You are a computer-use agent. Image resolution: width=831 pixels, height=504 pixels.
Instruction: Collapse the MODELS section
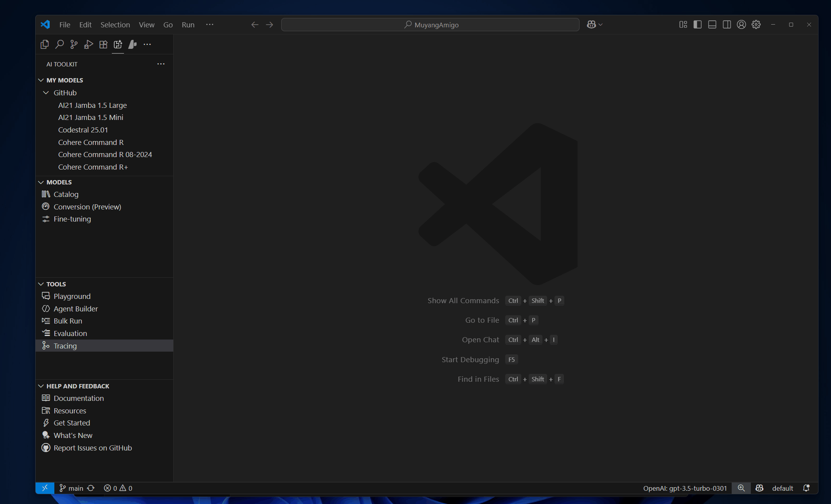(x=104, y=182)
